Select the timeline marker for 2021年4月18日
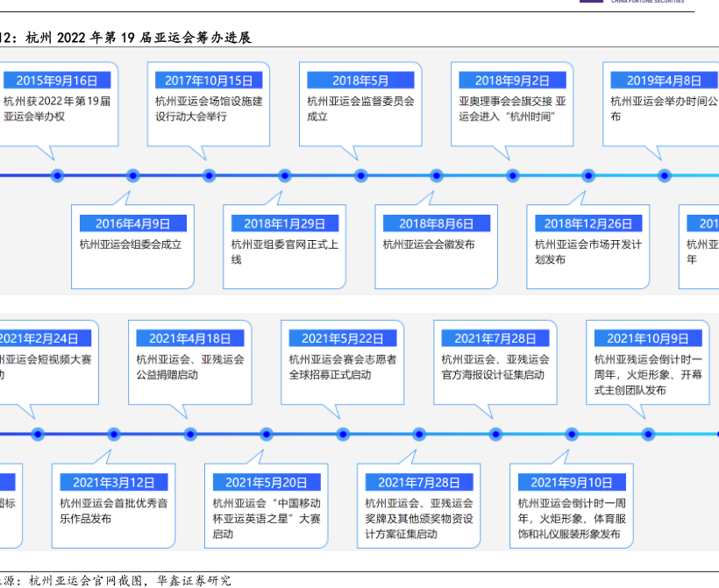The width and height of the screenshot is (719, 588). (x=189, y=433)
